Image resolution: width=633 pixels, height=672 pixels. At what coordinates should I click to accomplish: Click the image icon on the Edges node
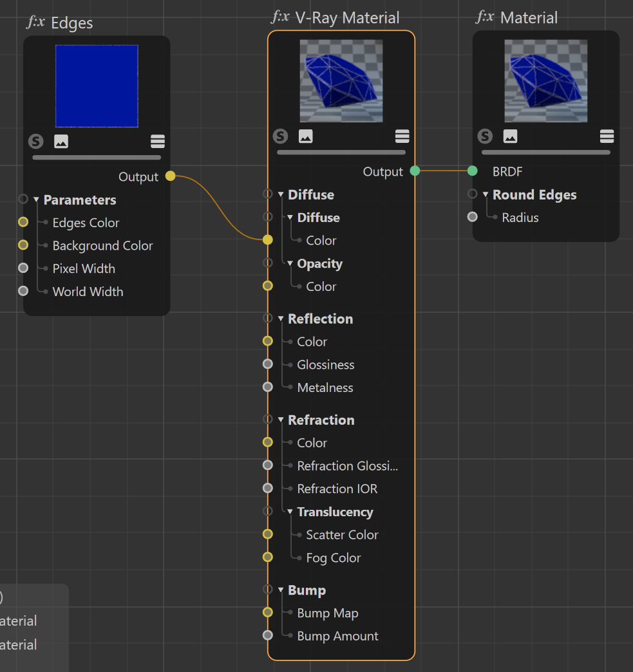pyautogui.click(x=61, y=142)
